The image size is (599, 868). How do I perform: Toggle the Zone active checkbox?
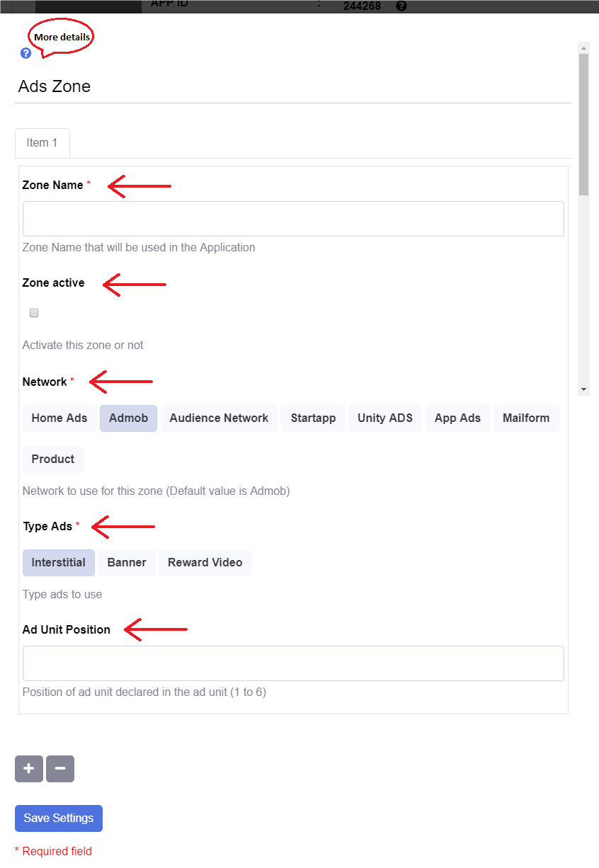[x=34, y=313]
